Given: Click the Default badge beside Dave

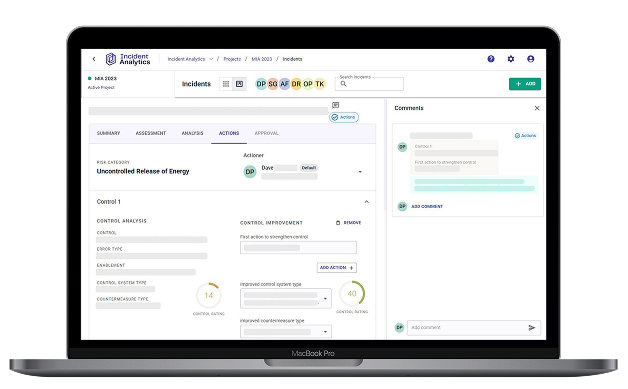Looking at the screenshot, I should [x=309, y=168].
